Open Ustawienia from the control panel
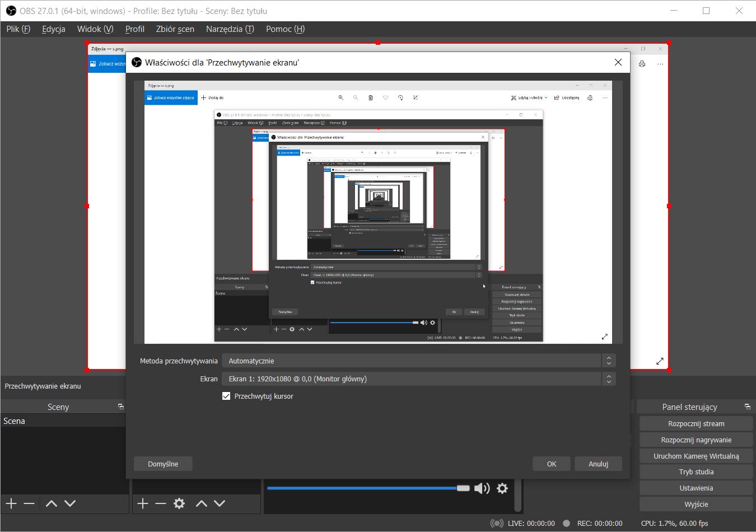The image size is (756, 532). [x=696, y=488]
